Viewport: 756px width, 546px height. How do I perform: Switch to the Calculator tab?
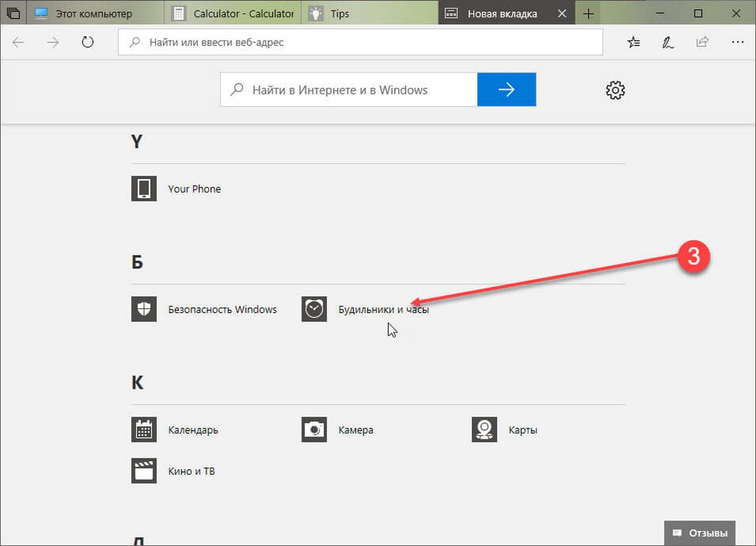(234, 13)
